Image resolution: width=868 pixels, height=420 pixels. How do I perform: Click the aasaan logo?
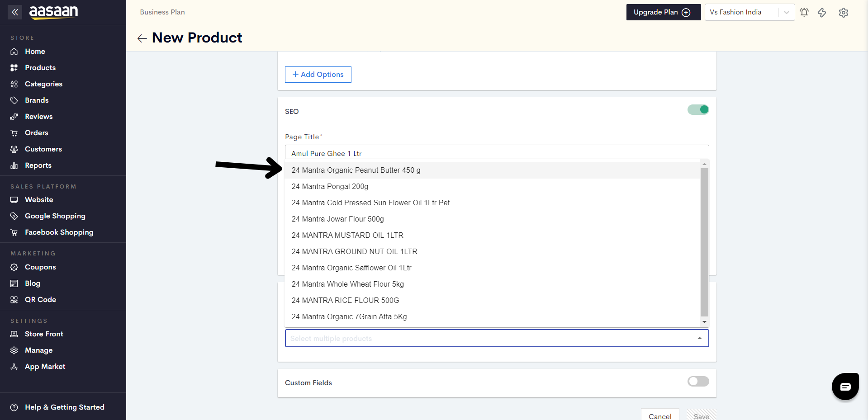[53, 12]
